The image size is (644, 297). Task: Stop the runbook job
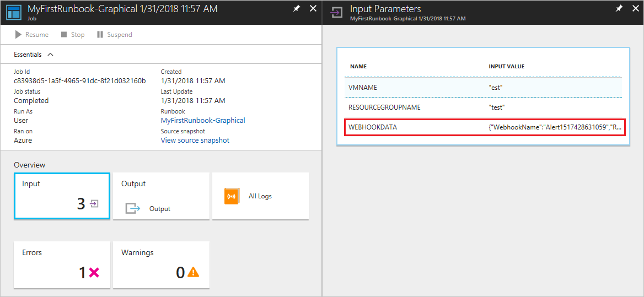(x=72, y=35)
